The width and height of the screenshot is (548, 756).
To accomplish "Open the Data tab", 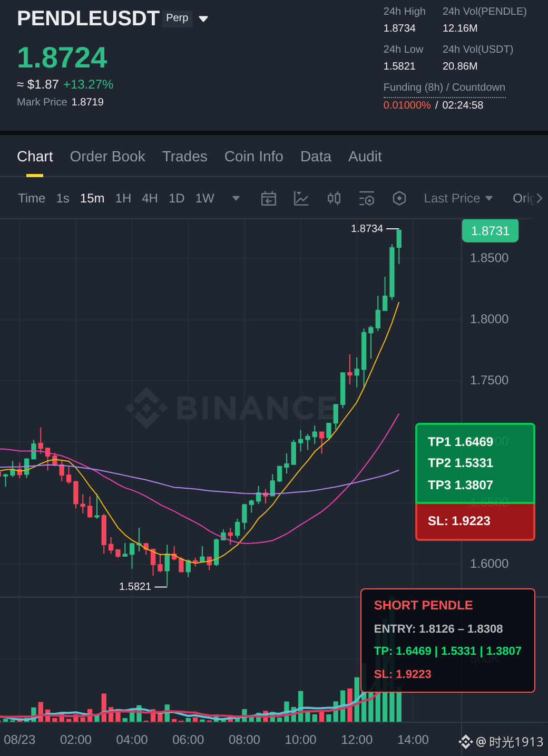I will pyautogui.click(x=316, y=157).
